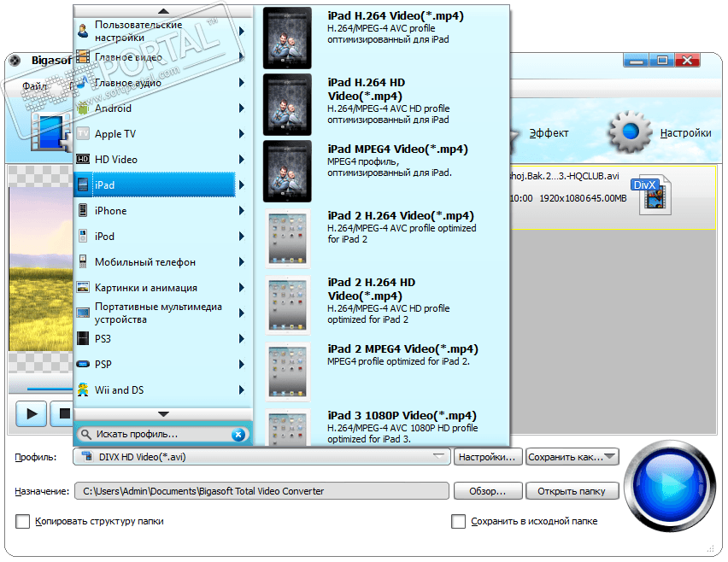The height and width of the screenshot is (562, 728).
Task: Start conversion with the big blue button
Action: coord(670,486)
